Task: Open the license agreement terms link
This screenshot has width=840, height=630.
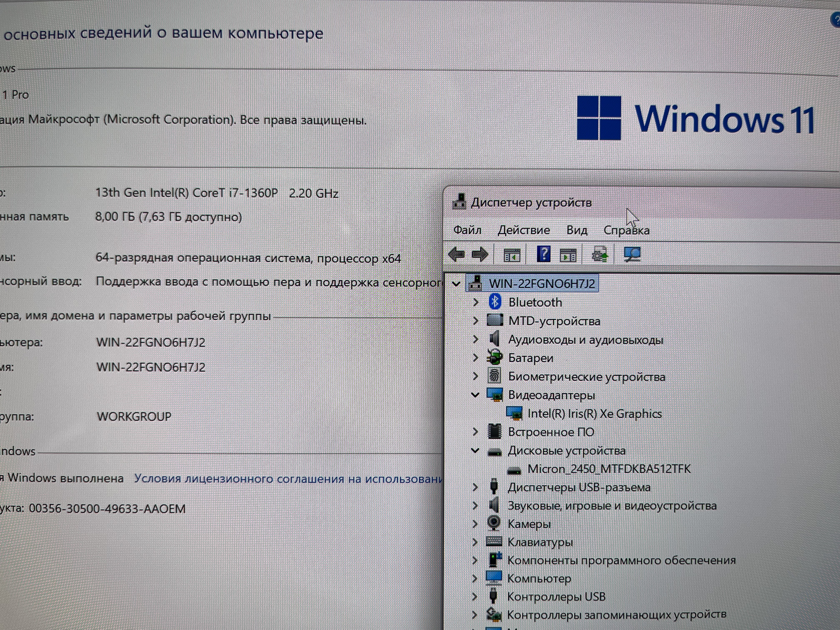Action: point(288,479)
